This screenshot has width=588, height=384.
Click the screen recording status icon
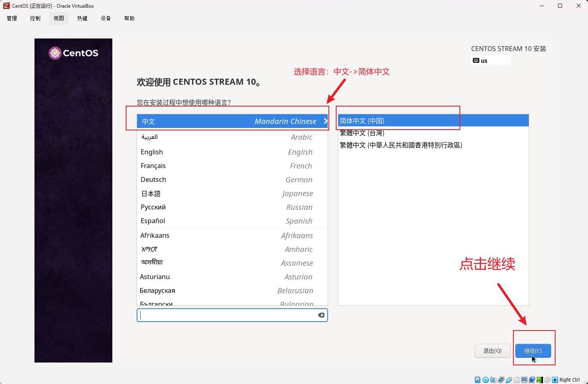pyautogui.click(x=532, y=380)
